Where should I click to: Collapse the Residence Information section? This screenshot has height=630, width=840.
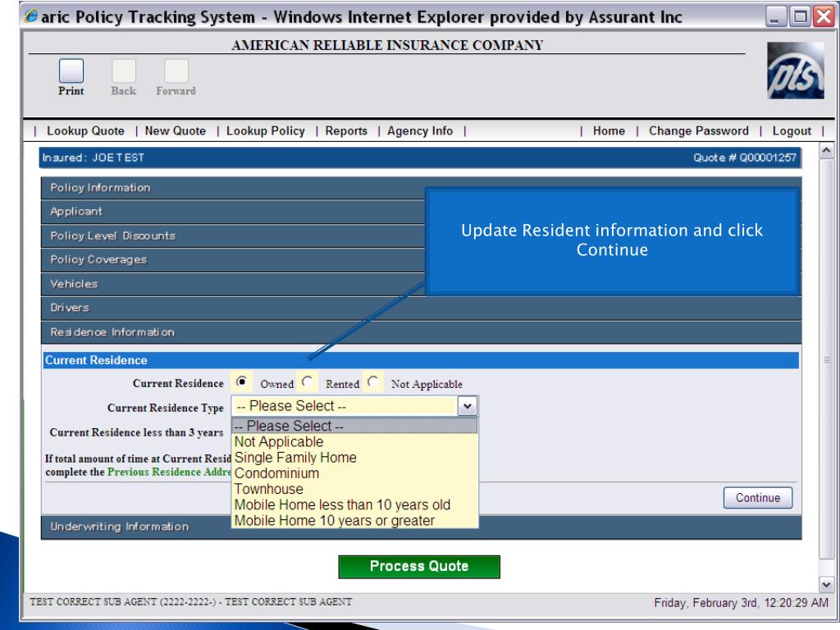coord(421,332)
